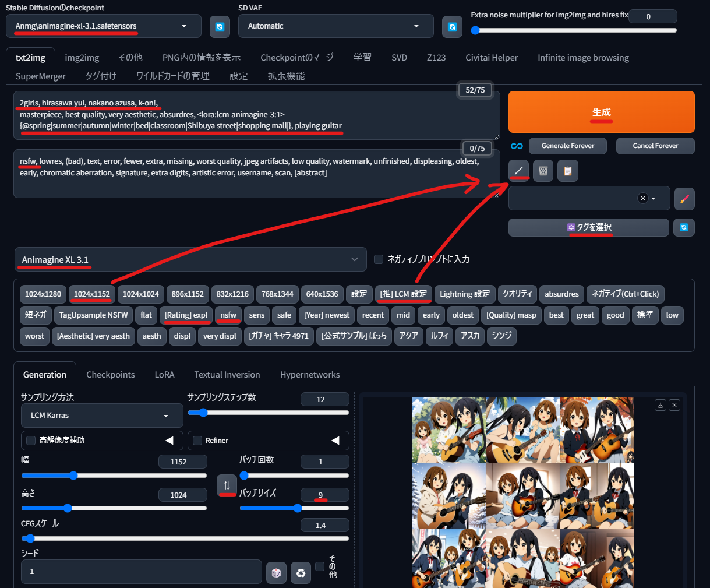Expand the Refiner section arrow
This screenshot has width=710, height=588.
[x=335, y=440]
